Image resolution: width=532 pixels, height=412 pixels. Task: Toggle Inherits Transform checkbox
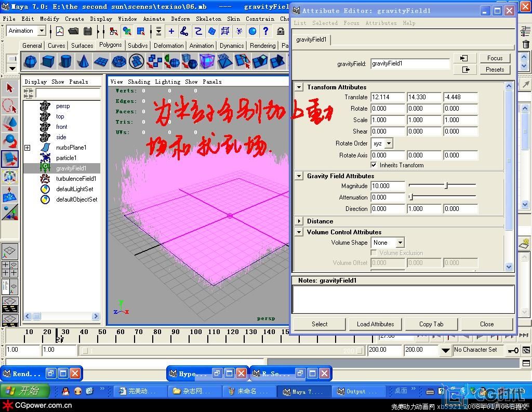pyautogui.click(x=374, y=165)
